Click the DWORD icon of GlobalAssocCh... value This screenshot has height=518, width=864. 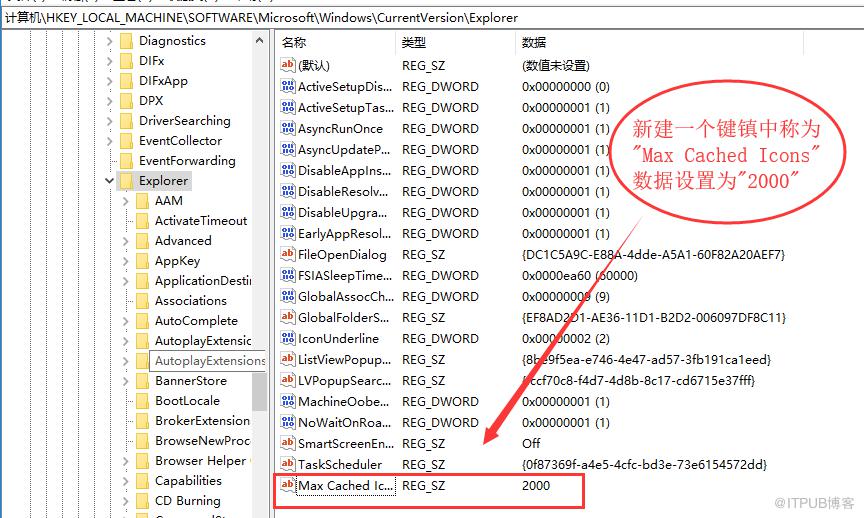(x=288, y=296)
